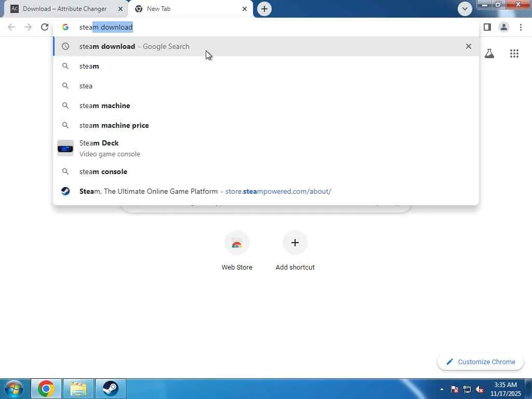Click the clock showing 3:35 AM
This screenshot has width=532, height=399.
505,389
